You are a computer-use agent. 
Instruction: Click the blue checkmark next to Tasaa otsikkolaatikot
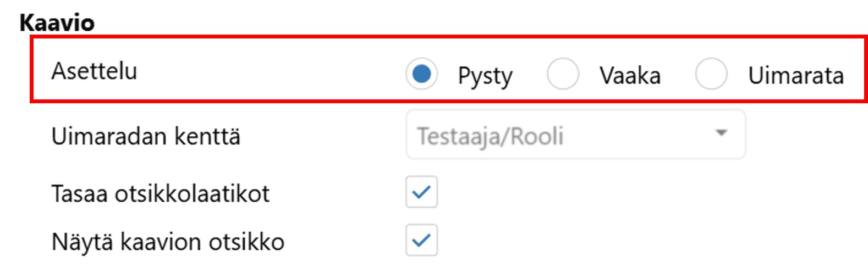tap(421, 192)
